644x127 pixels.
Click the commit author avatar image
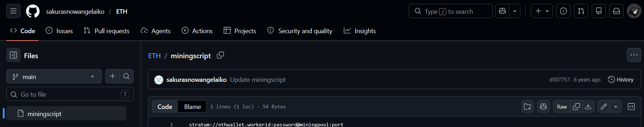pyautogui.click(x=159, y=80)
